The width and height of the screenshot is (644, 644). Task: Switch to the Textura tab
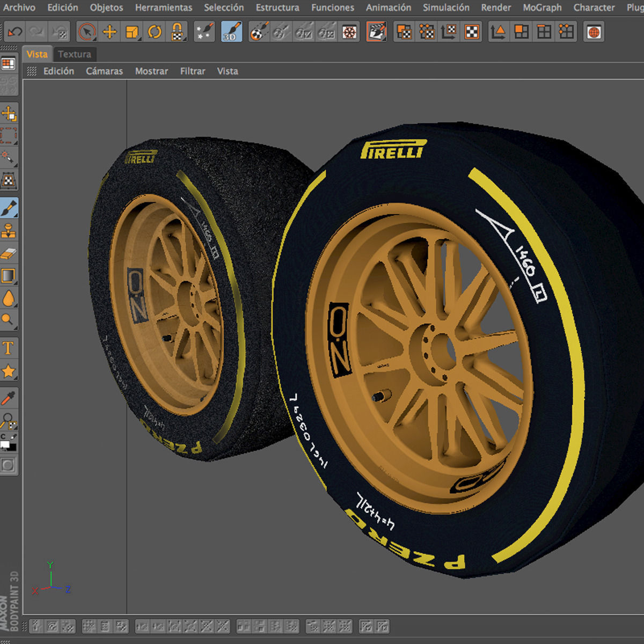point(75,54)
